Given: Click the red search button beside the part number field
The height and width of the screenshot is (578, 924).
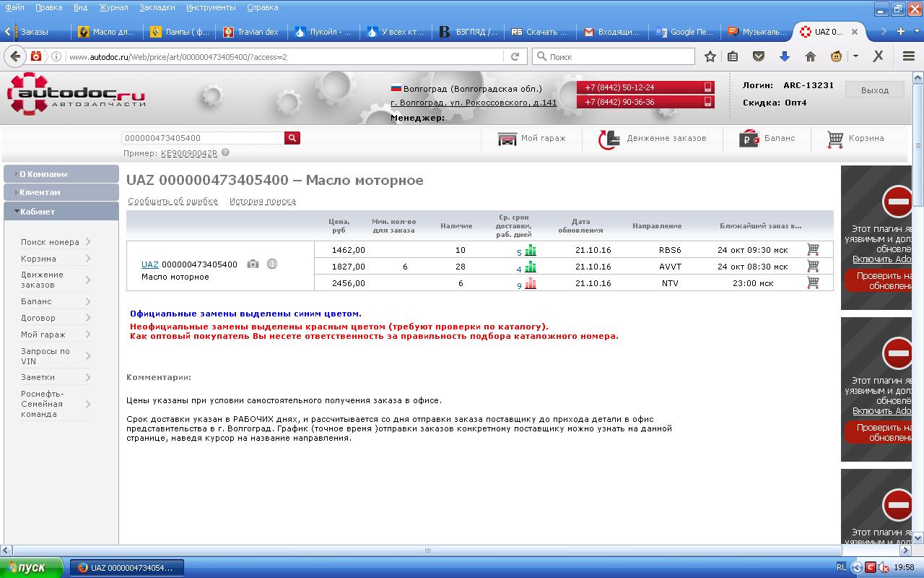Looking at the screenshot, I should tap(292, 138).
